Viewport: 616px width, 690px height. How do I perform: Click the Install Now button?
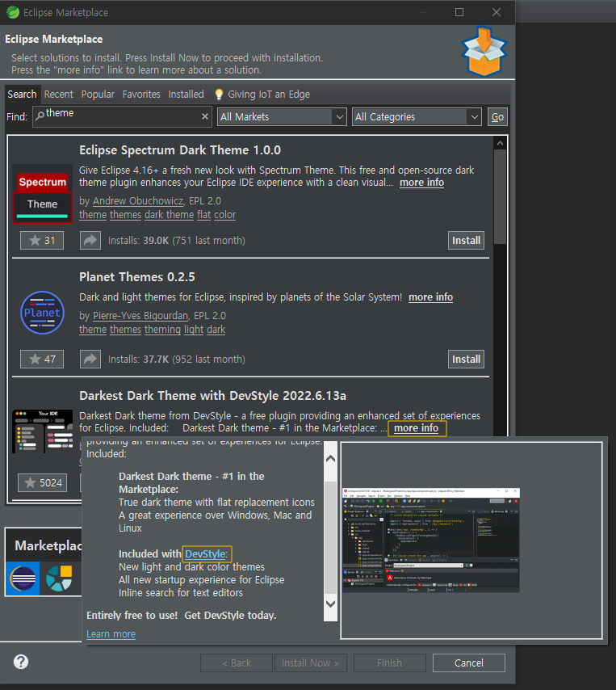(310, 663)
